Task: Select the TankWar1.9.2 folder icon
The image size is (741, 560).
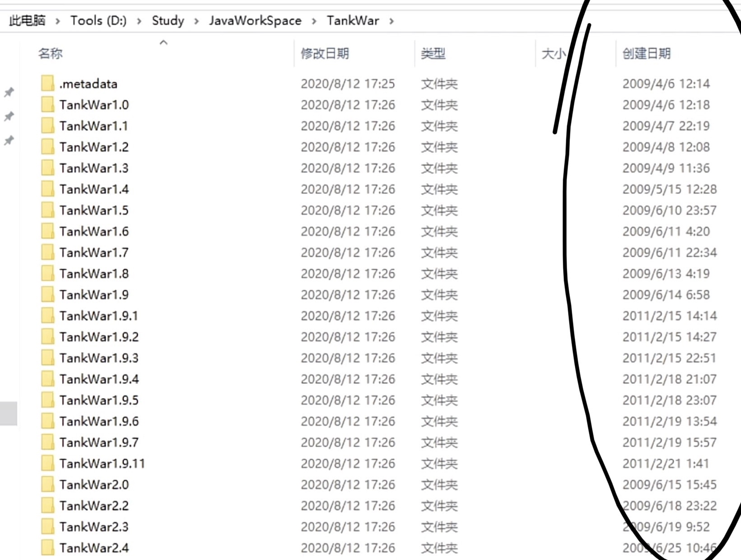Action: (47, 337)
